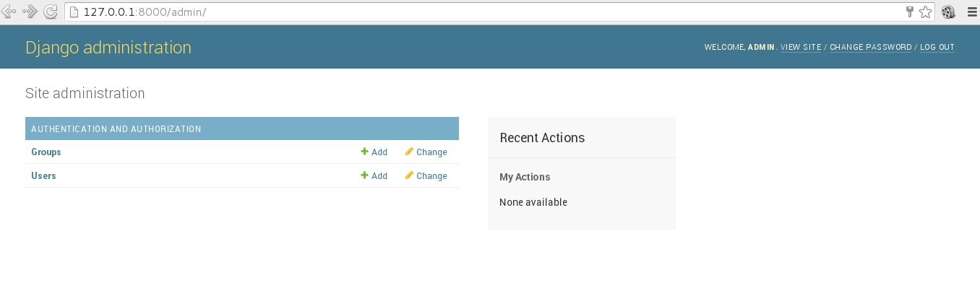Open the Django administration home link
Screen dimensions: 980x283
click(x=108, y=48)
